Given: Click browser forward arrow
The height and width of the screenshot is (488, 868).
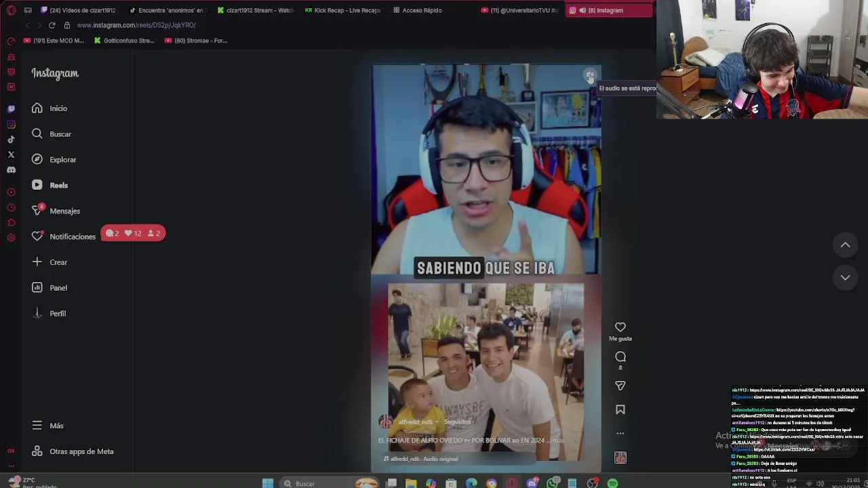Looking at the screenshot, I should pos(39,25).
